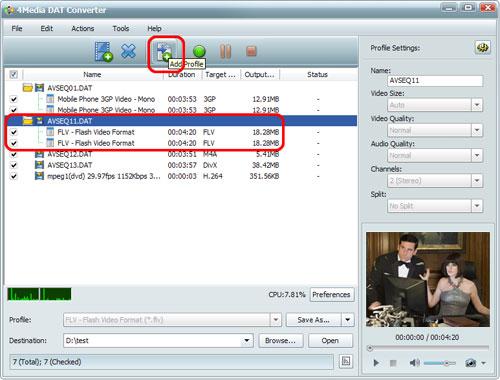The height and width of the screenshot is (380, 500).
Task: Open the Video Size dropdown
Action: click(477, 105)
